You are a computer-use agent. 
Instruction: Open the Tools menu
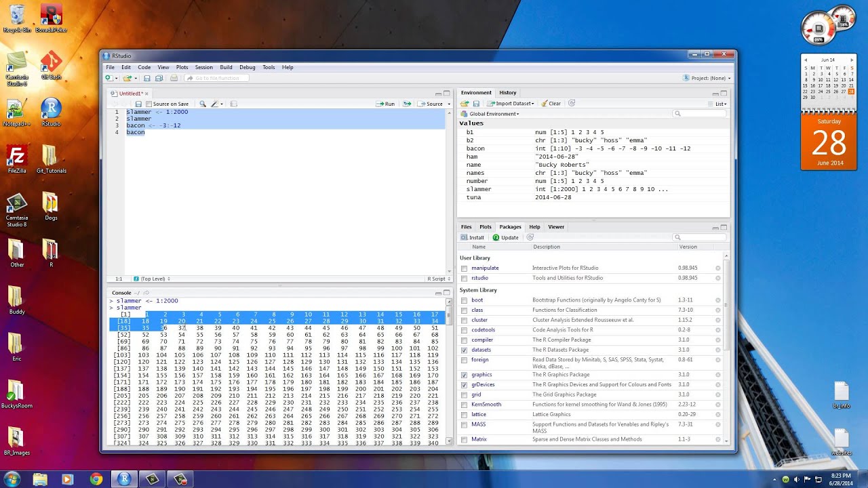pyautogui.click(x=269, y=67)
